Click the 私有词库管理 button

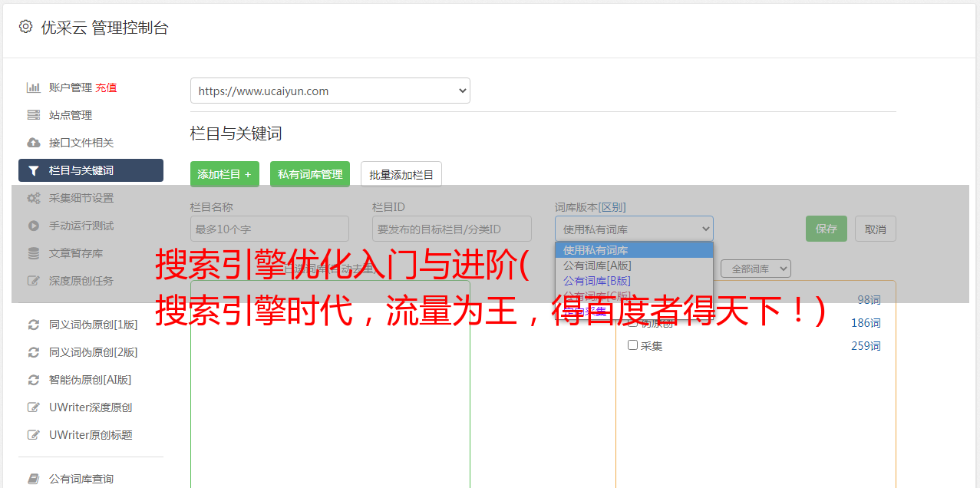(x=310, y=174)
